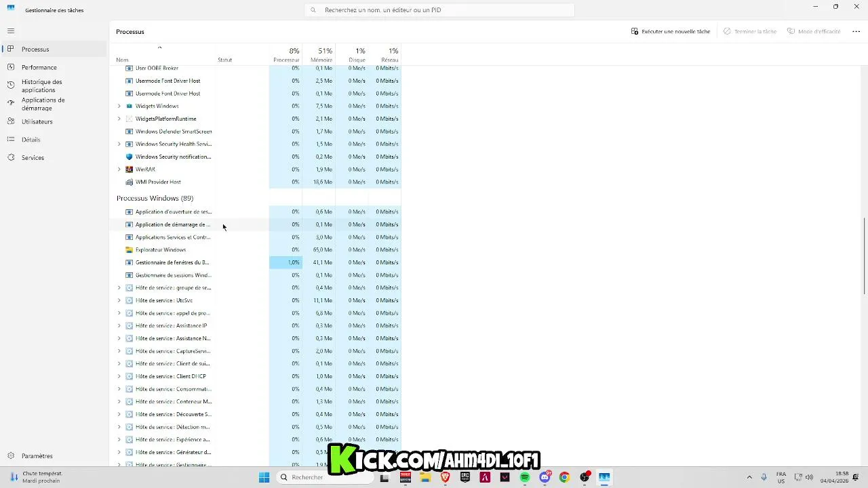Screen dimensions: 868x488
Task: Click the Processus sidebar icon
Action: coord(11,49)
